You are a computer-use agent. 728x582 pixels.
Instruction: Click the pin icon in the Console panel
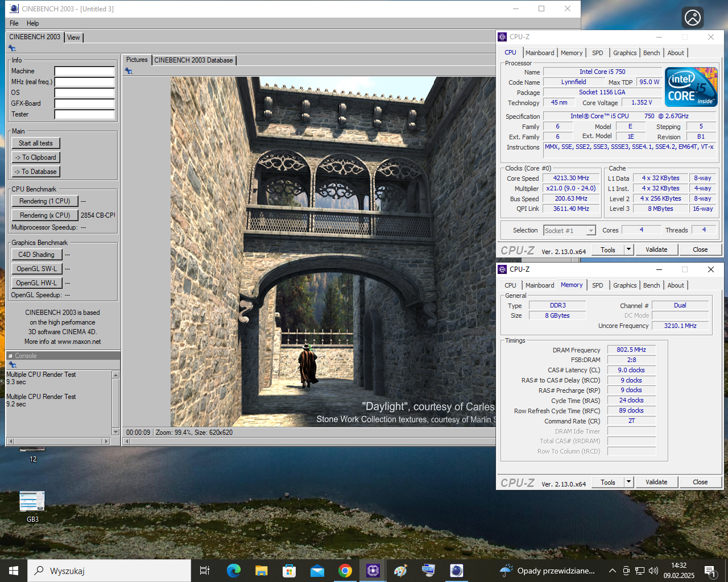(13, 365)
